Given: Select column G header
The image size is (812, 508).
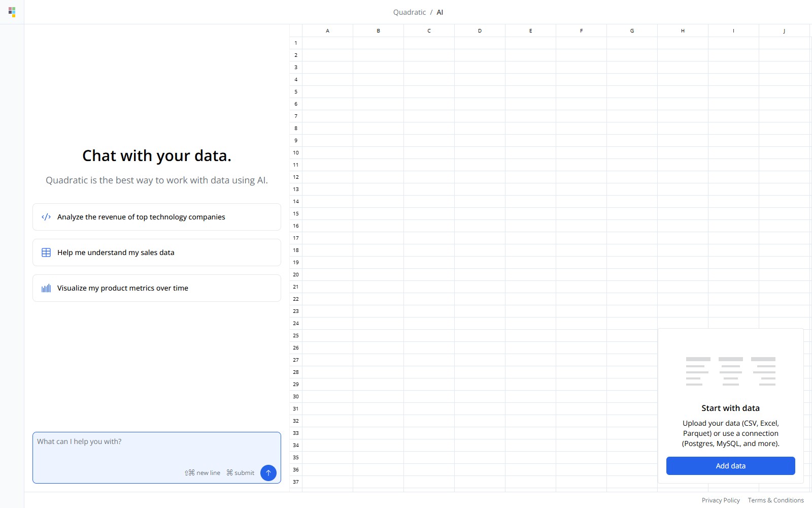Looking at the screenshot, I should (632, 30).
